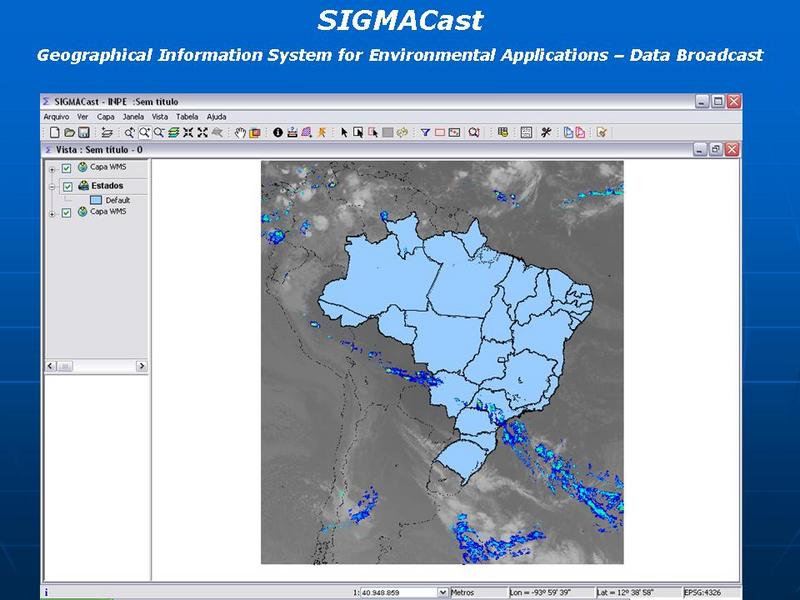Image resolution: width=800 pixels, height=600 pixels.
Task: Click the blue info icon in the status bar
Action: click(x=46, y=592)
